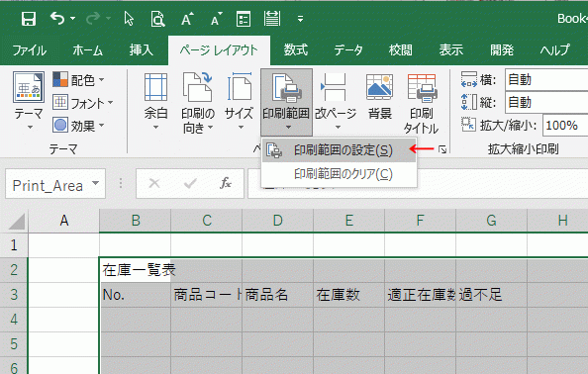Viewport: 588px width, 374px height.
Task: Click the Print_Area name box
Action: pos(48,185)
